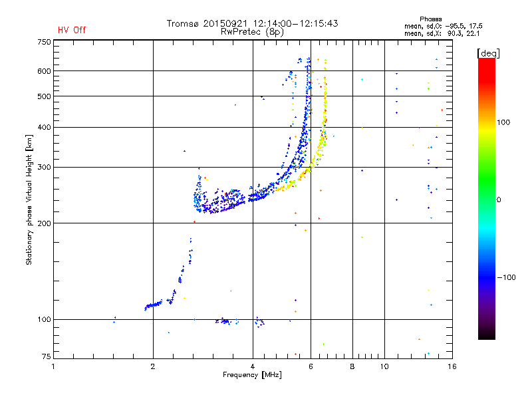Click the y-axis tick label '500'
Screen dimensions: 532x399
point(44,96)
